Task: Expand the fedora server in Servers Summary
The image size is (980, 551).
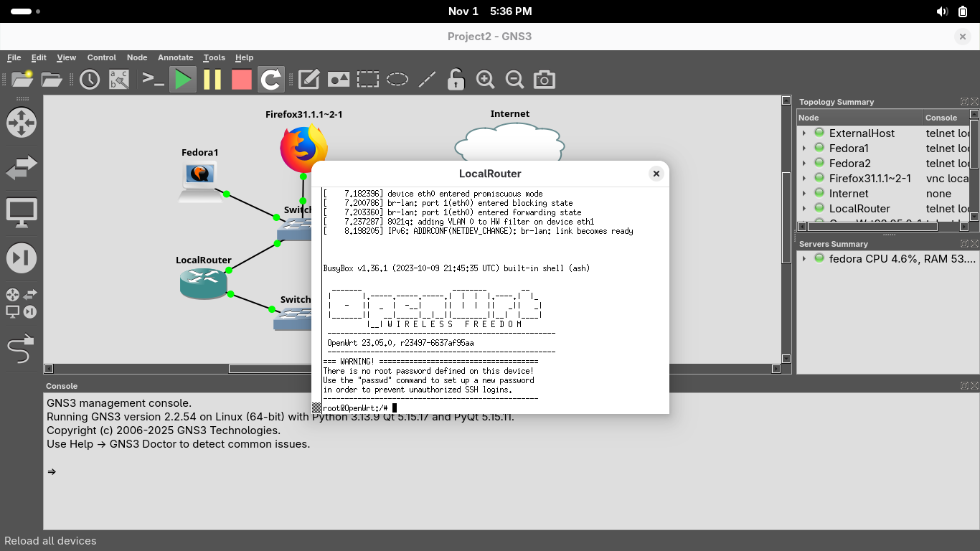Action: 804,259
